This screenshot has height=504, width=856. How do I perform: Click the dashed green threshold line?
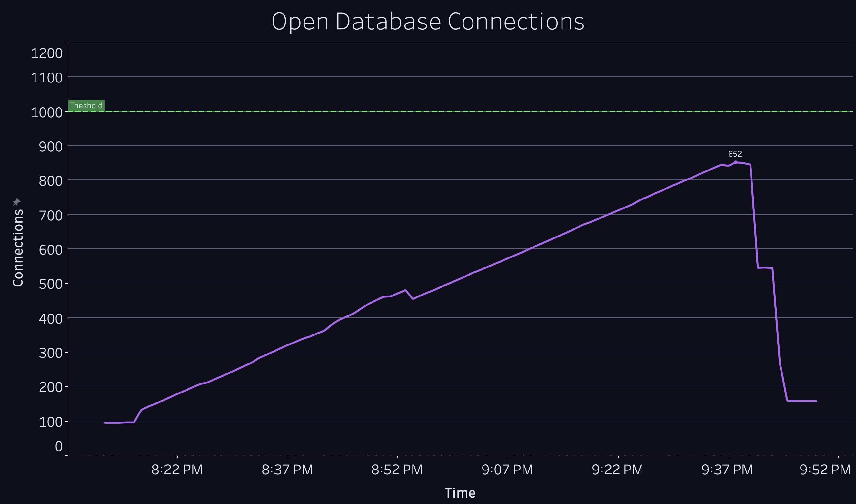[x=442, y=111]
